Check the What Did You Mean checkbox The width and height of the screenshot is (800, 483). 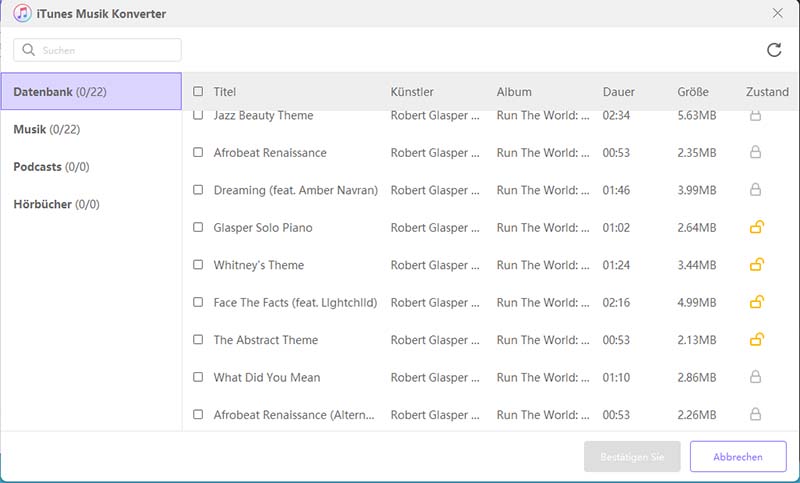pos(198,377)
